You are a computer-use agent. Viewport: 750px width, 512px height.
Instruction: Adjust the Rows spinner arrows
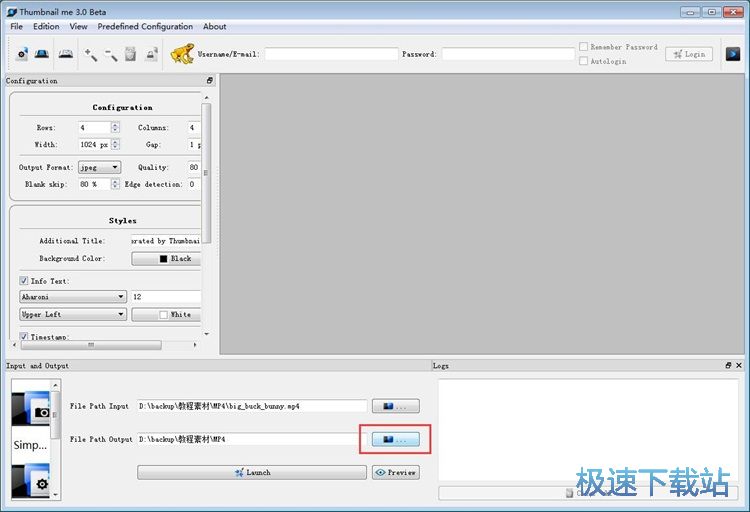115,127
